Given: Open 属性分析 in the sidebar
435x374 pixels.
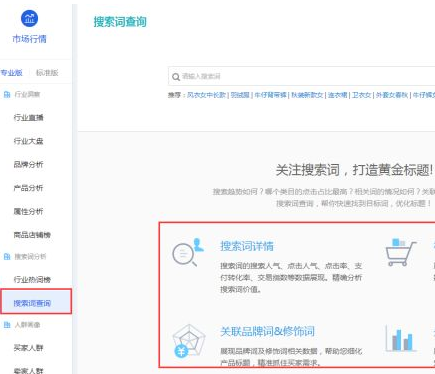Looking at the screenshot, I should tap(28, 211).
